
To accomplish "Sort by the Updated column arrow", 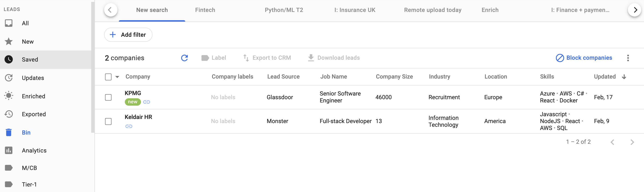I will [624, 77].
